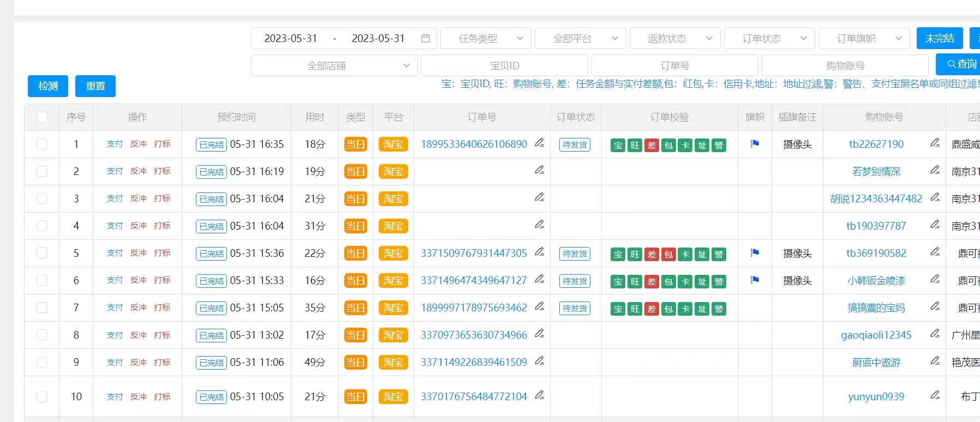
Task: Edit order 1899997178975693462 pencil icon
Action: pos(540,306)
